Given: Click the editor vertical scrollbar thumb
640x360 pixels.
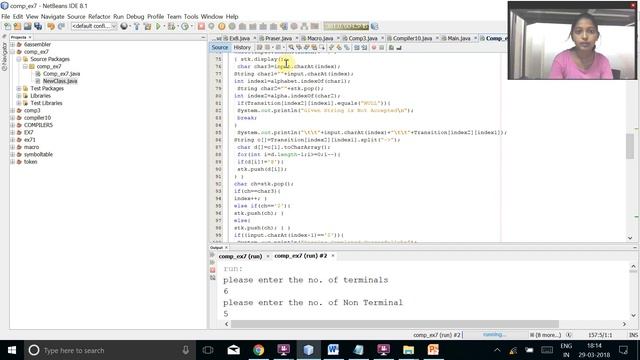Looking at the screenshot, I should [630, 145].
